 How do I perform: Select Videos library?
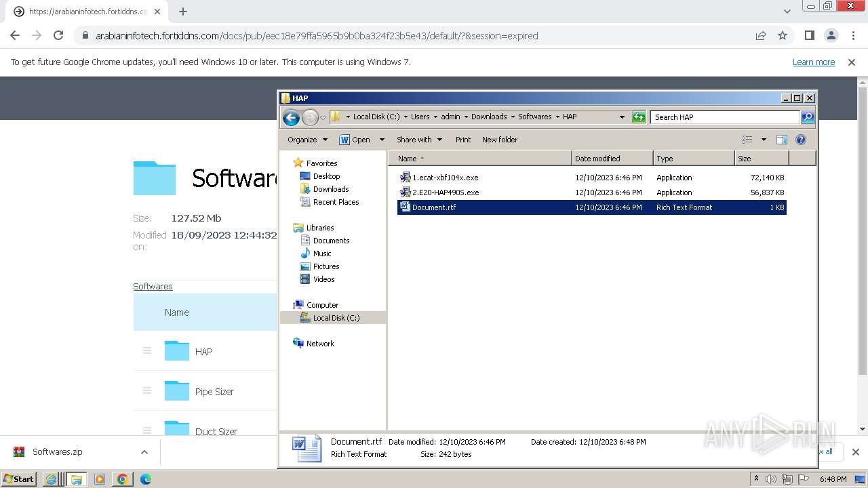323,279
